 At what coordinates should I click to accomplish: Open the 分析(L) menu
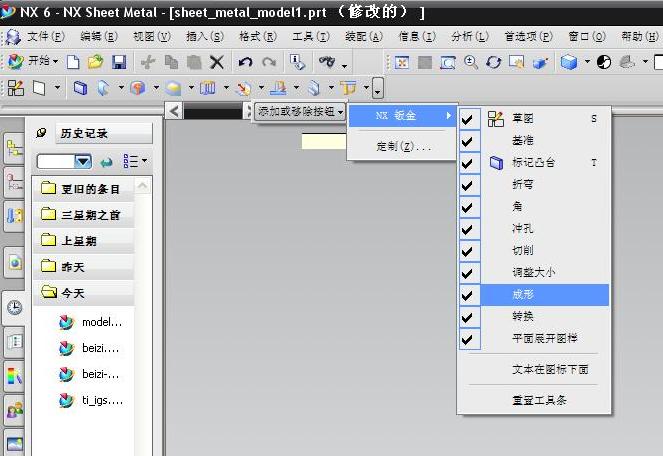coord(470,37)
